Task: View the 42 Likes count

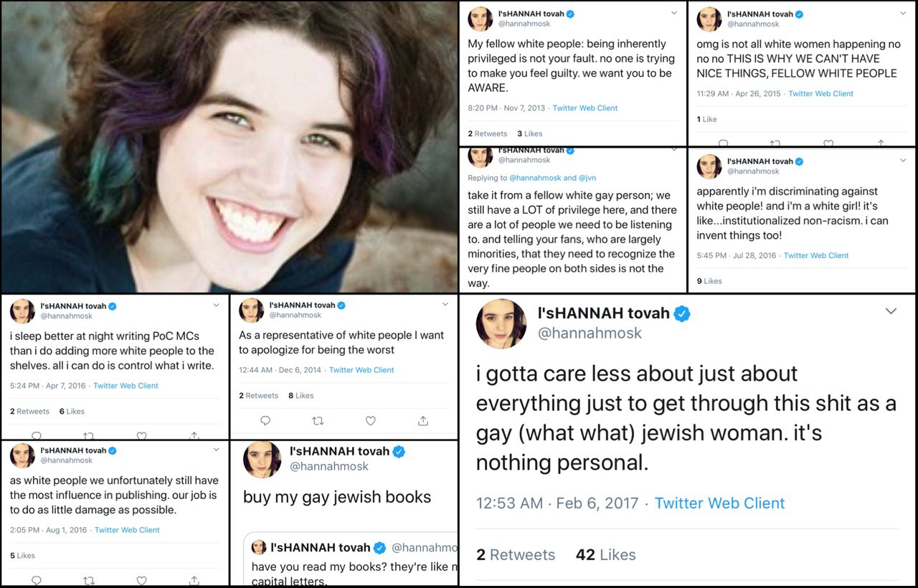Action: pos(605,555)
